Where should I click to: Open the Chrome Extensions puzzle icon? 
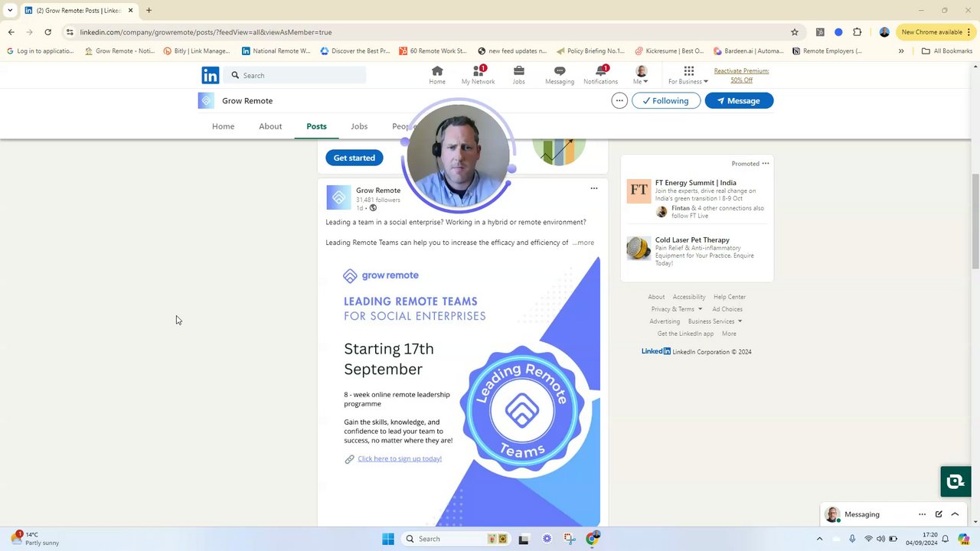(x=857, y=32)
